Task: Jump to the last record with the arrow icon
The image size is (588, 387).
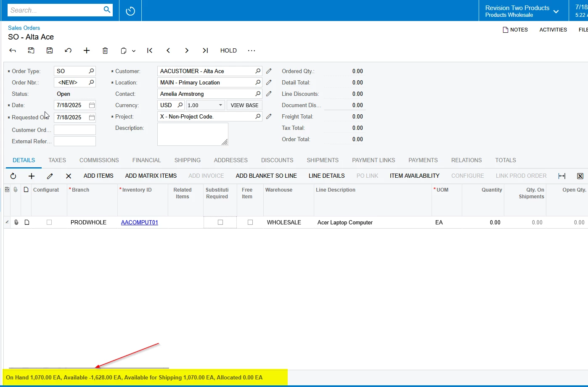Action: (205, 50)
